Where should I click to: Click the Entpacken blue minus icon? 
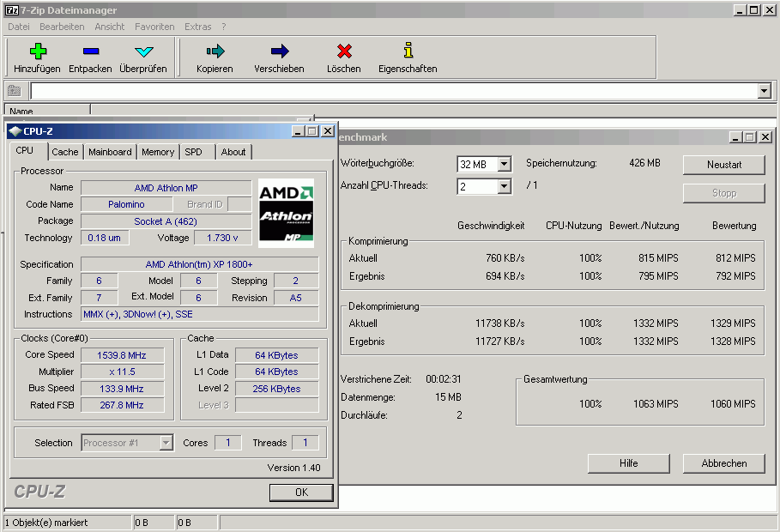91,51
